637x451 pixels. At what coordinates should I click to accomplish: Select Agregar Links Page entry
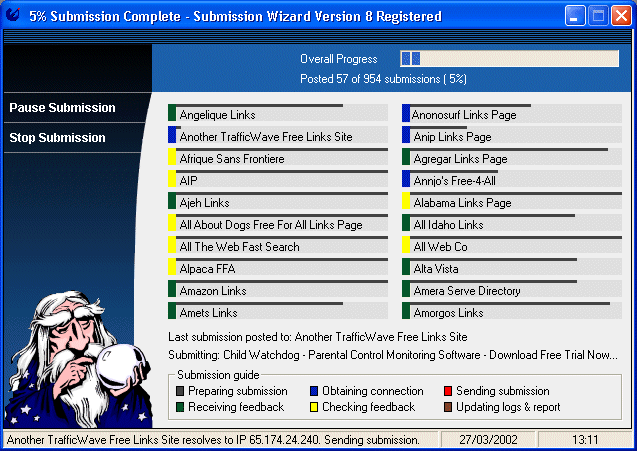pyautogui.click(x=512, y=157)
